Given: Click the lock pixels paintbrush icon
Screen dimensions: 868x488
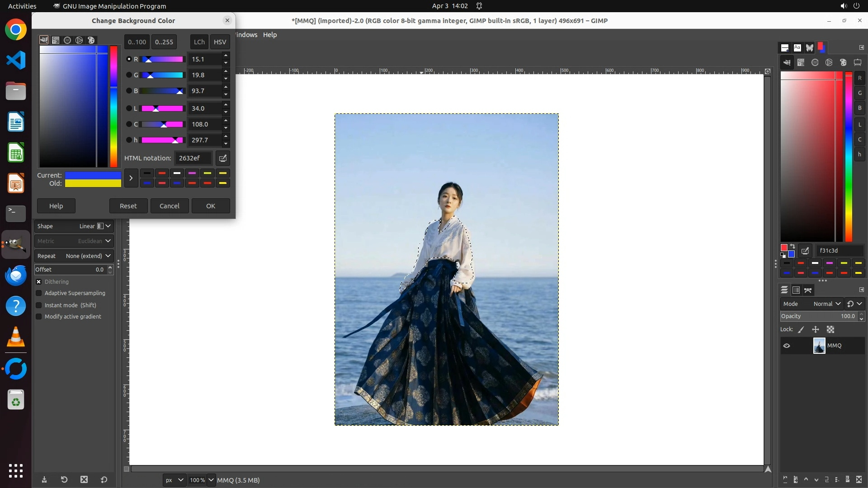Looking at the screenshot, I should 801,329.
